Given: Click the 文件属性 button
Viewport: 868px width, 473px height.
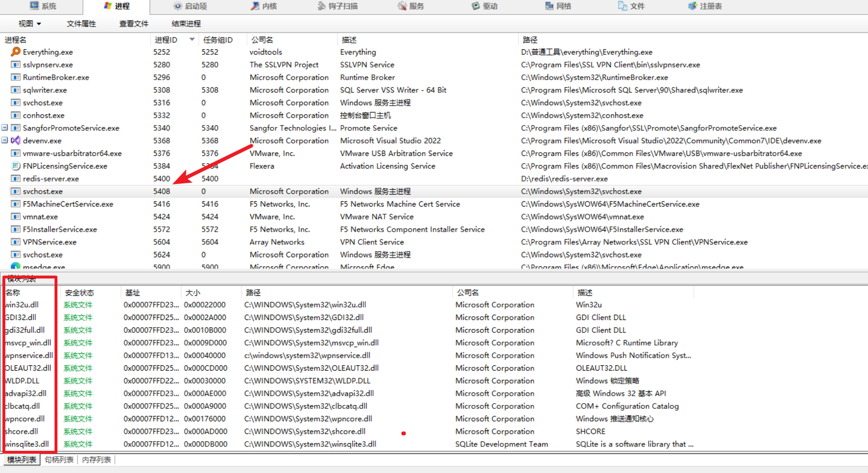Looking at the screenshot, I should tap(81, 23).
